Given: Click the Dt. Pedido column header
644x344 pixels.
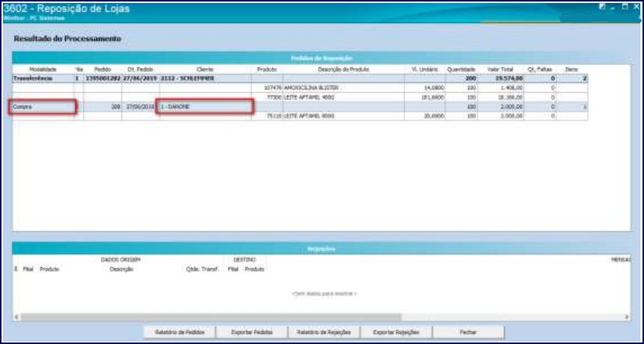Looking at the screenshot, I should (x=141, y=70).
